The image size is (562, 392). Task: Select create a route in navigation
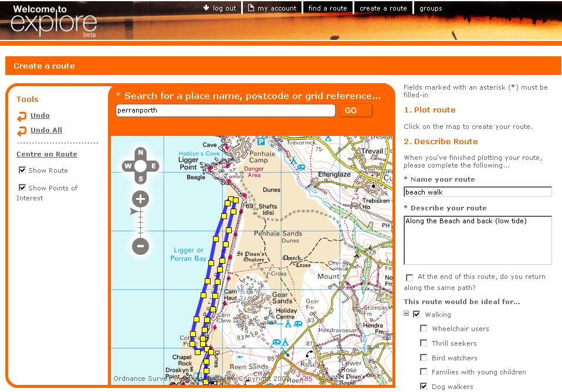pyautogui.click(x=383, y=8)
